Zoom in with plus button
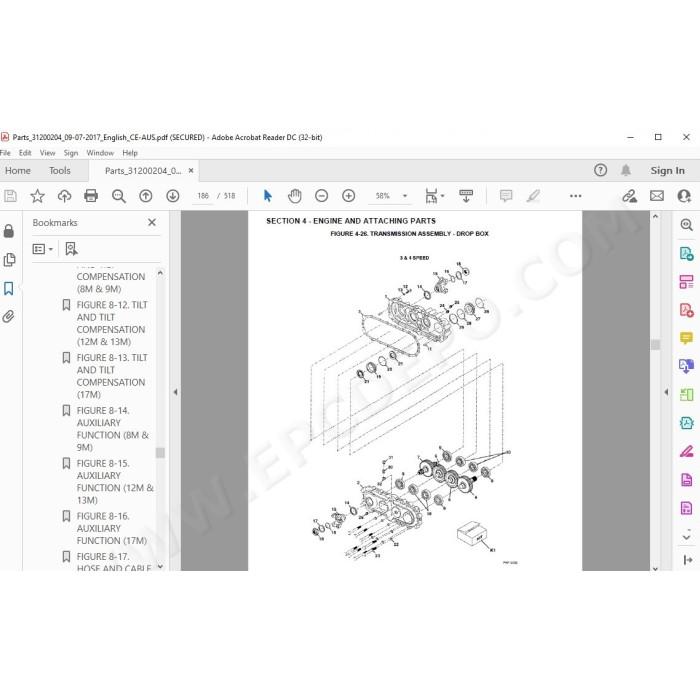This screenshot has height=700, width=700. point(349,196)
